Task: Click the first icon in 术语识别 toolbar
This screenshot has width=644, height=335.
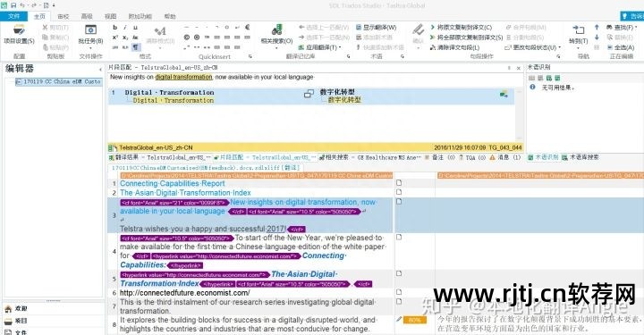Action: pos(531,78)
